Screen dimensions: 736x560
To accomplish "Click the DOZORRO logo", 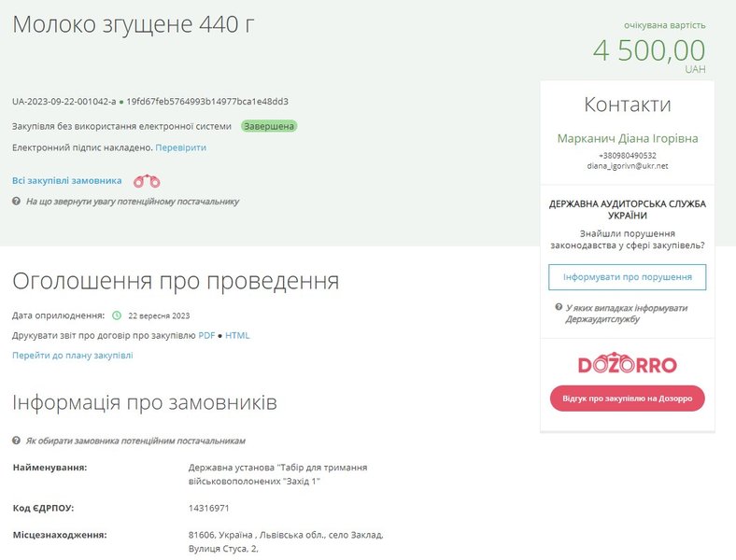I will [x=627, y=365].
